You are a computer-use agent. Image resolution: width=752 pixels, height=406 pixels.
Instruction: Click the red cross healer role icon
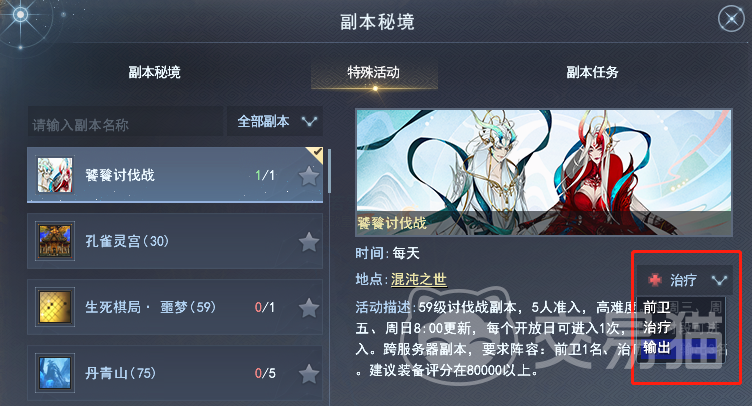pyautogui.click(x=655, y=279)
